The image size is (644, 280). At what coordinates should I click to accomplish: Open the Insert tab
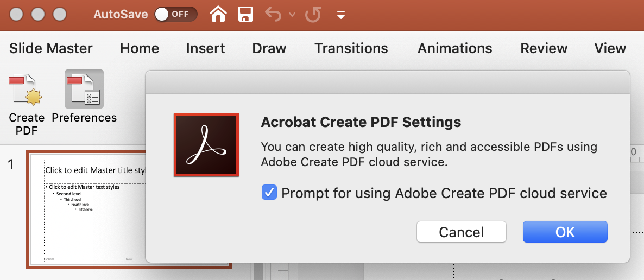(205, 48)
